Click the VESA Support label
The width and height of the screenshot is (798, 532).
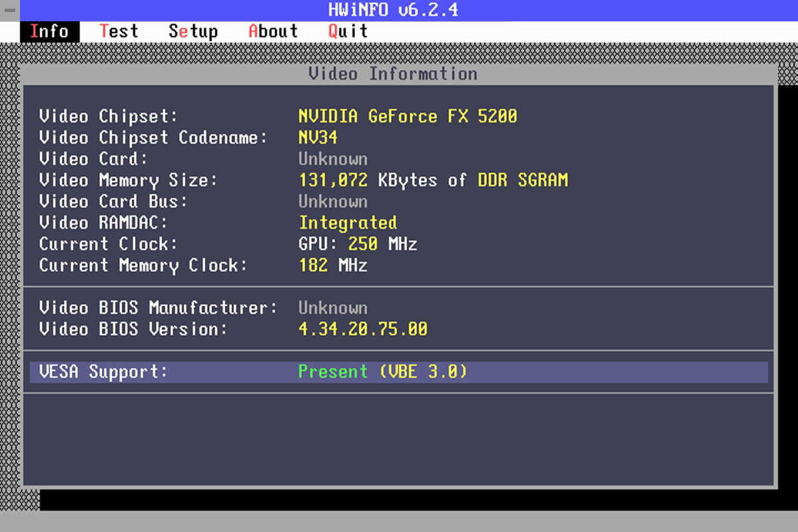(103, 372)
